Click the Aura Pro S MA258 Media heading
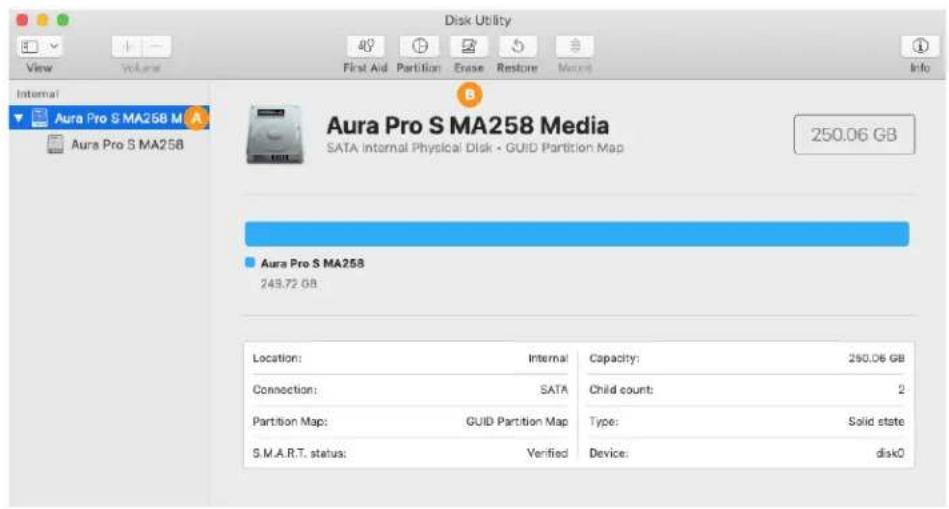This screenshot has height=509, width=949. point(468,125)
